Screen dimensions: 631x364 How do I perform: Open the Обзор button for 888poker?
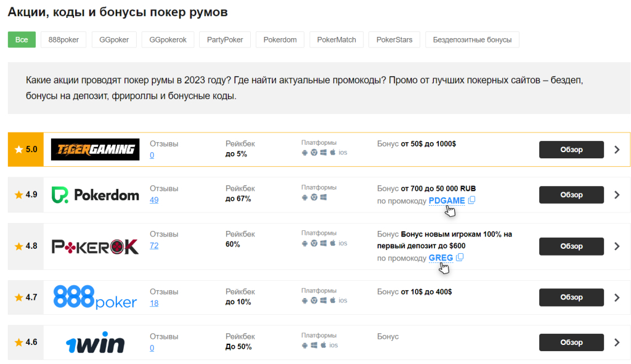pos(571,297)
